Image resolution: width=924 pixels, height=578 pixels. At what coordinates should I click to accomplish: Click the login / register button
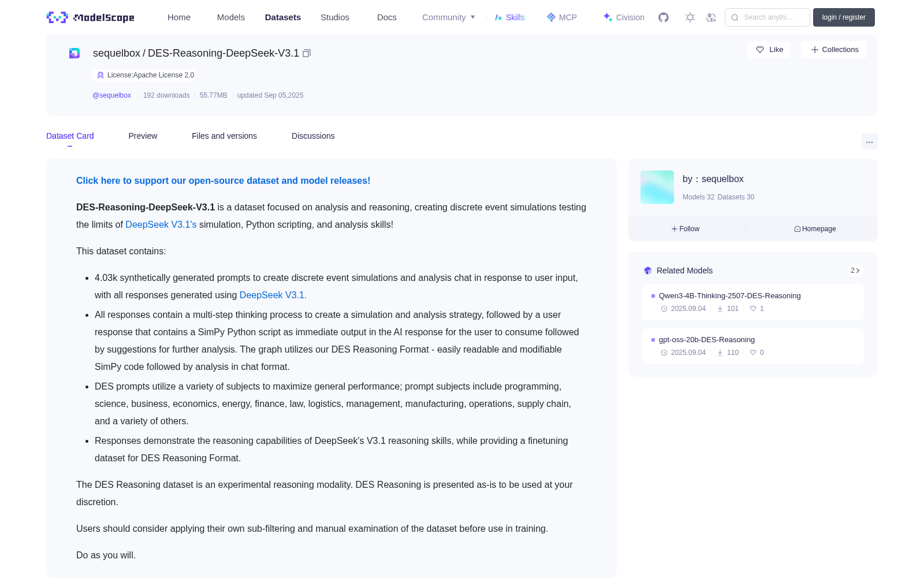[x=844, y=17]
